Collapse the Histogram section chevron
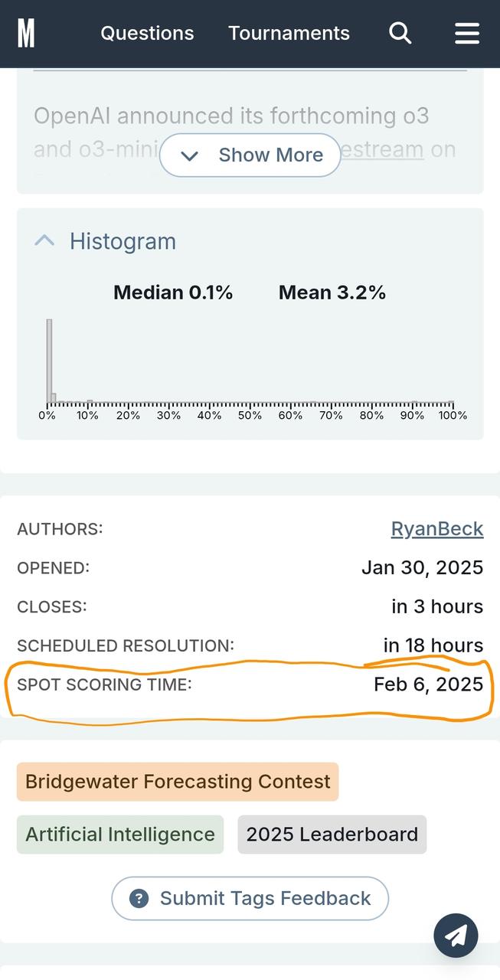Screen dimensions: 500x980 [x=45, y=241]
